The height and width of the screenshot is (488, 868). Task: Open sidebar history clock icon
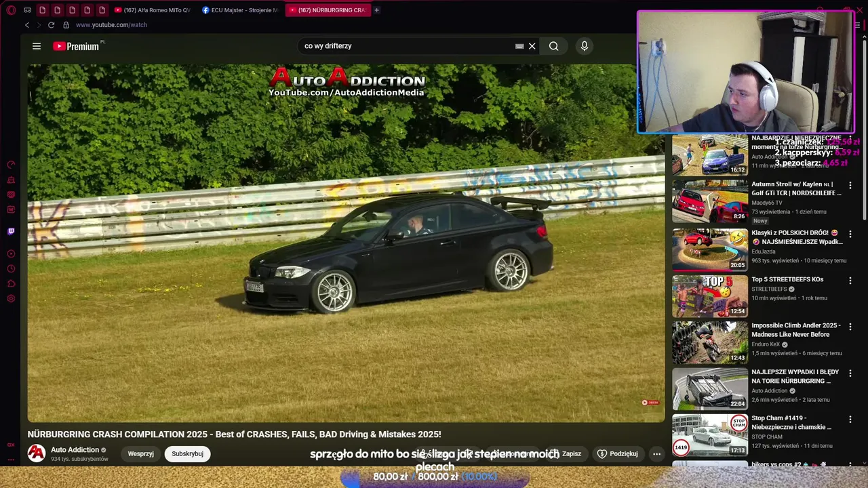coord(11,268)
